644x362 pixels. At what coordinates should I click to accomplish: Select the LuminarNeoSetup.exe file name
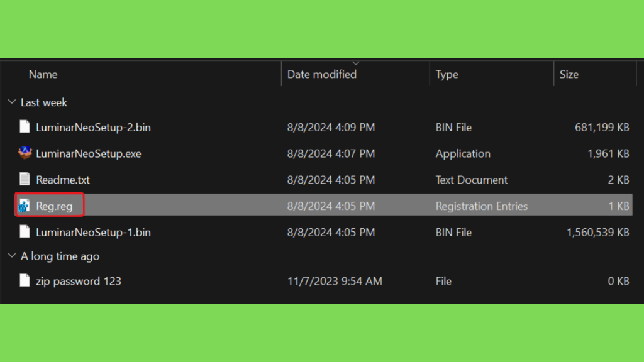[88, 153]
